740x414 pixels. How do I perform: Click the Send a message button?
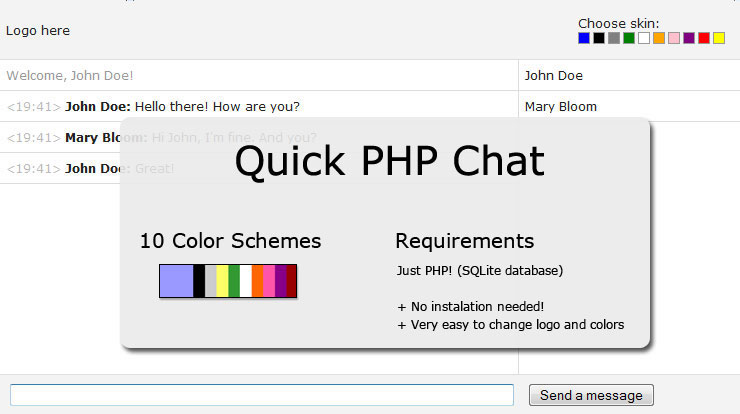point(591,395)
